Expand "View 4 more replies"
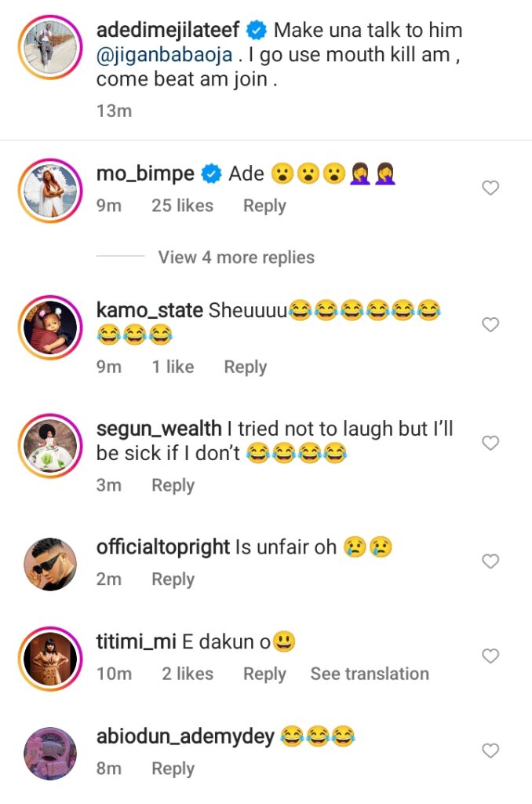Image resolution: width=532 pixels, height=804 pixels. pyautogui.click(x=235, y=258)
